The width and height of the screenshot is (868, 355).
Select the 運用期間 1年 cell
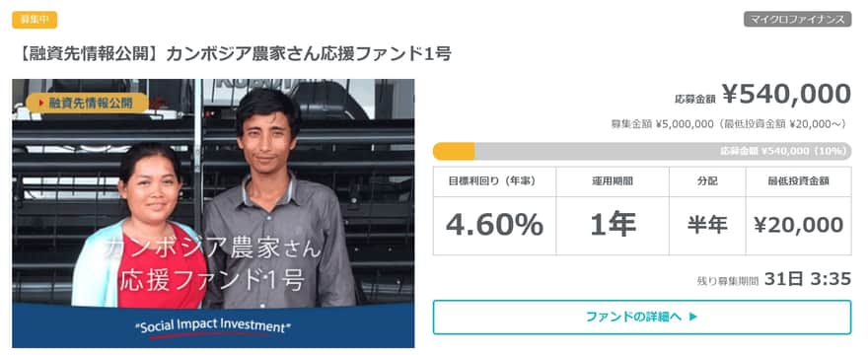click(613, 211)
